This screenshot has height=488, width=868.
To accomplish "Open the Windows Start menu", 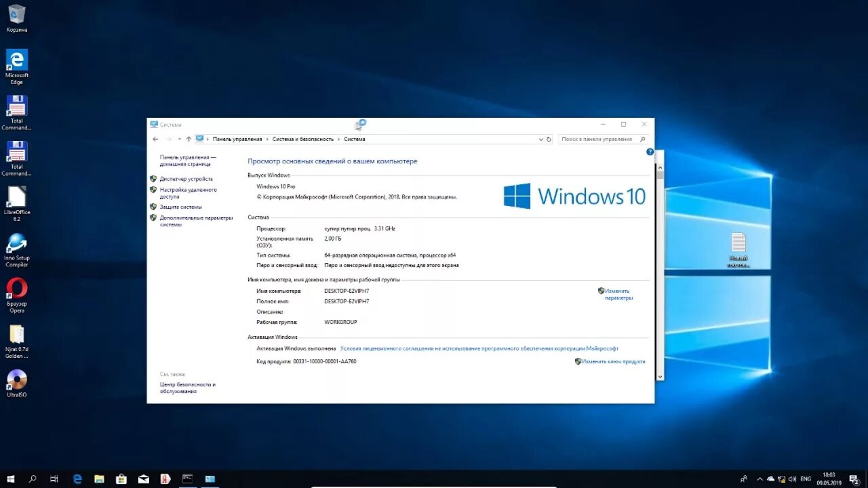I will pos(11,479).
